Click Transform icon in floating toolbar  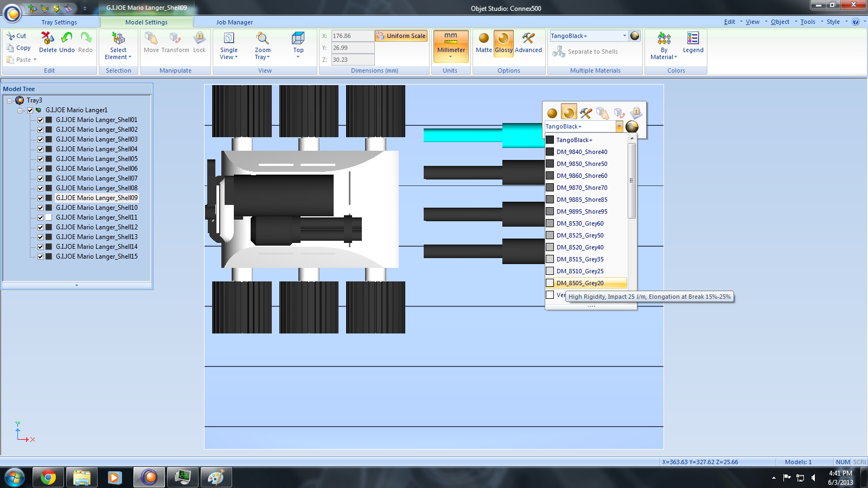(619, 113)
